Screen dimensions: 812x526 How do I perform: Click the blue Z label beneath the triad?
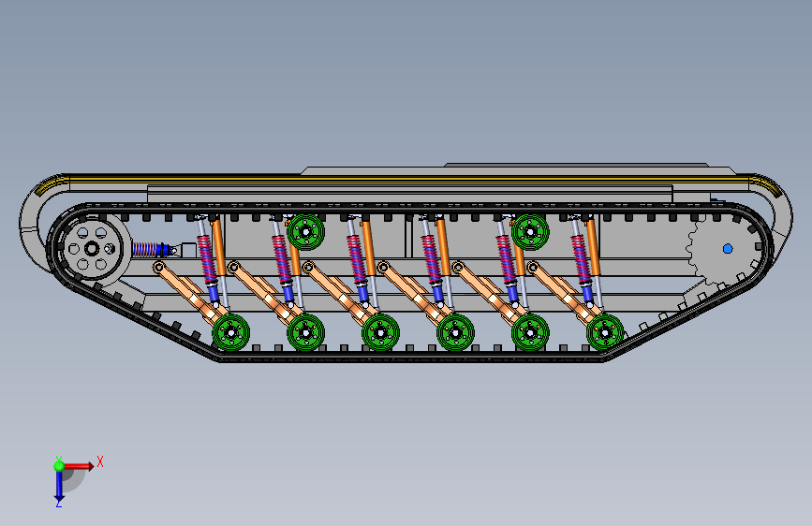[x=58, y=504]
